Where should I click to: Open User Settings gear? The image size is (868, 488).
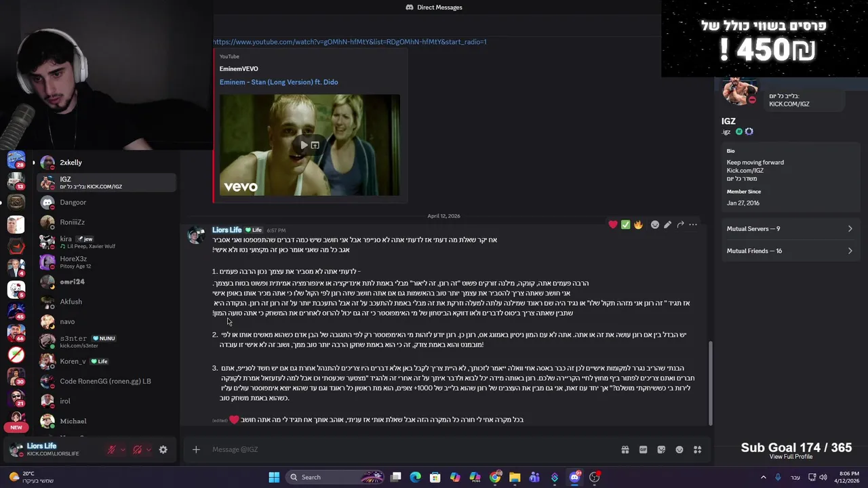coord(163,449)
